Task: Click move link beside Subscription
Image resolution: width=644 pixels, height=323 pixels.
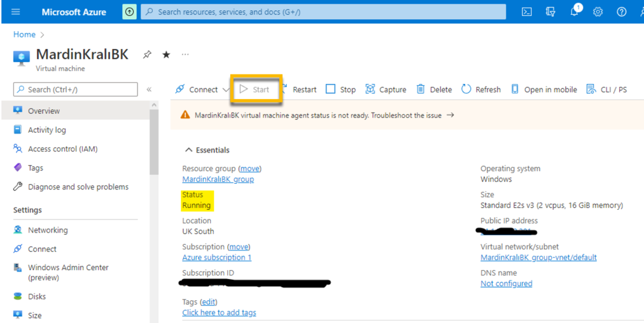Action: coord(239,247)
